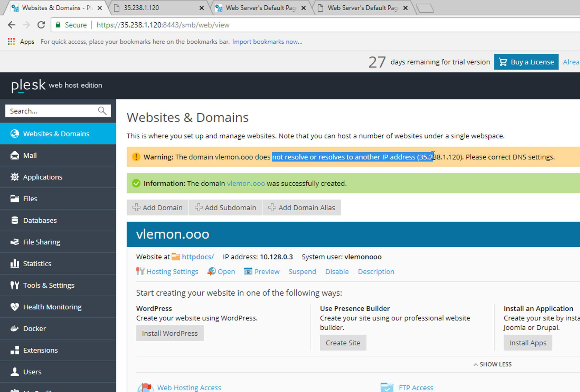Click Import bookmarks now link
The width and height of the screenshot is (580, 392).
coord(267,42)
